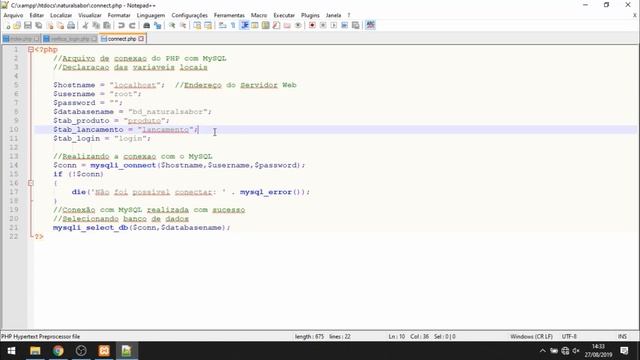Cut selection using the scissors icon

click(85, 25)
